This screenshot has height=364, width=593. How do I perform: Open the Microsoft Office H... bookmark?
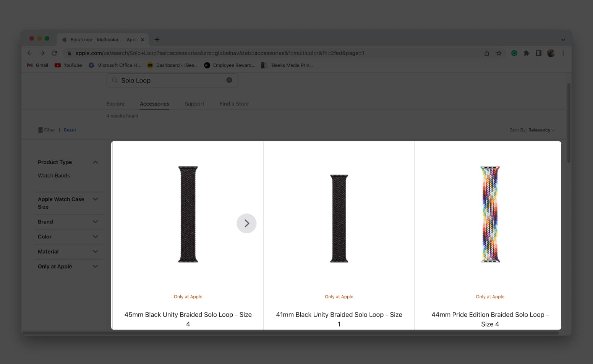(x=115, y=65)
